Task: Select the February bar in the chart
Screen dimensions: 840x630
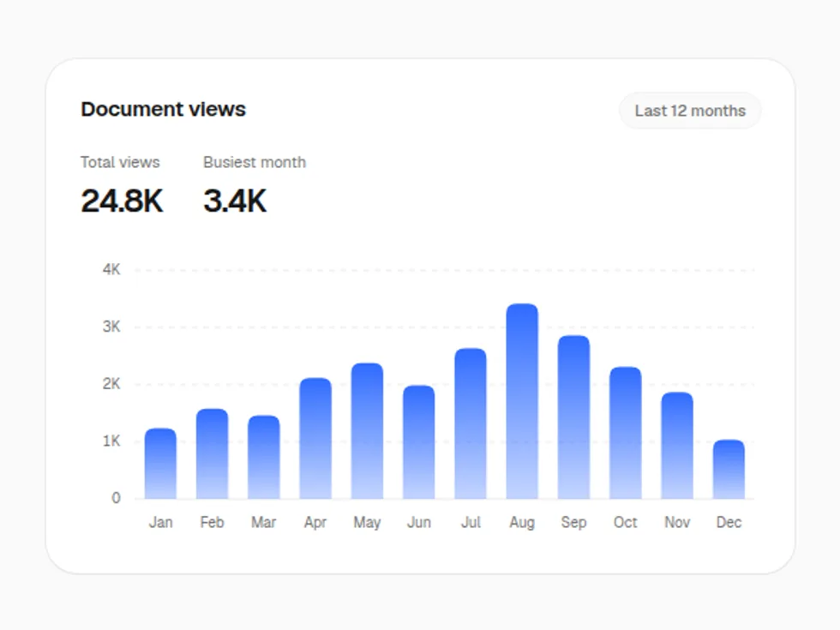Action: (213, 453)
